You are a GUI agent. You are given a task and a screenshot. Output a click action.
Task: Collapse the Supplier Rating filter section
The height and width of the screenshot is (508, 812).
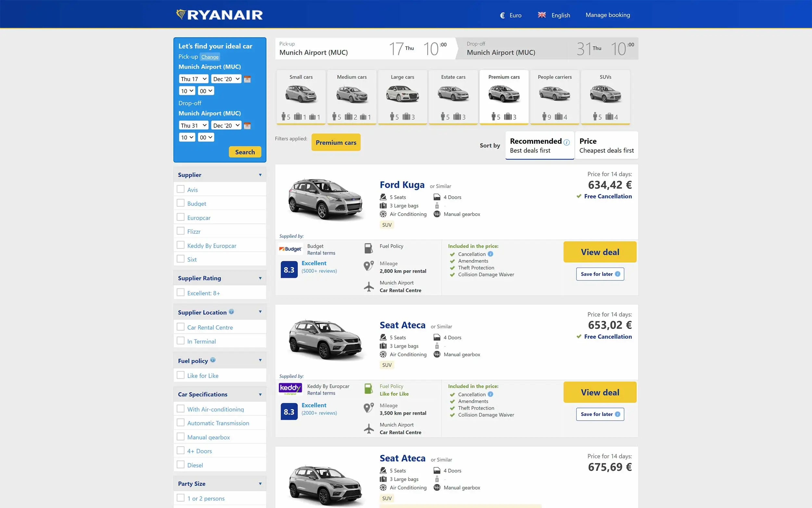(260, 278)
